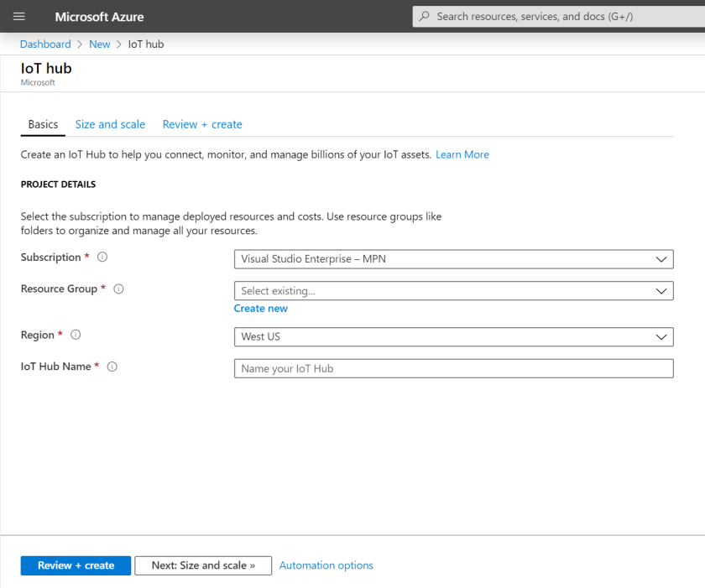Click the Microsoft Azure logo
Image resolution: width=705 pixels, height=588 pixels.
tap(99, 16)
